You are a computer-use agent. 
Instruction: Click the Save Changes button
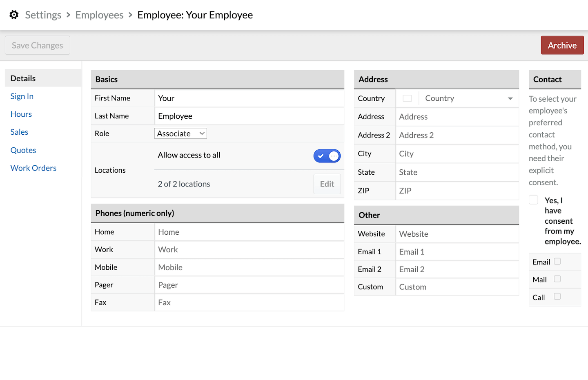[38, 45]
